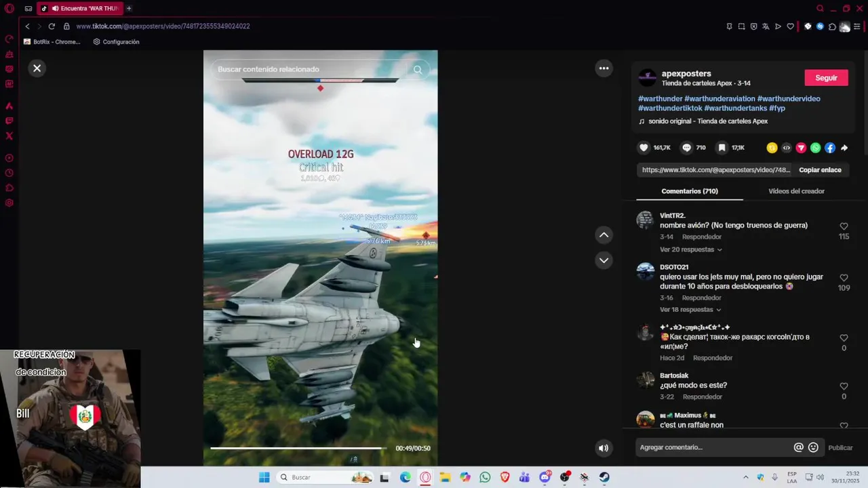
Task: Reply to Bartosiak comment
Action: click(x=703, y=397)
